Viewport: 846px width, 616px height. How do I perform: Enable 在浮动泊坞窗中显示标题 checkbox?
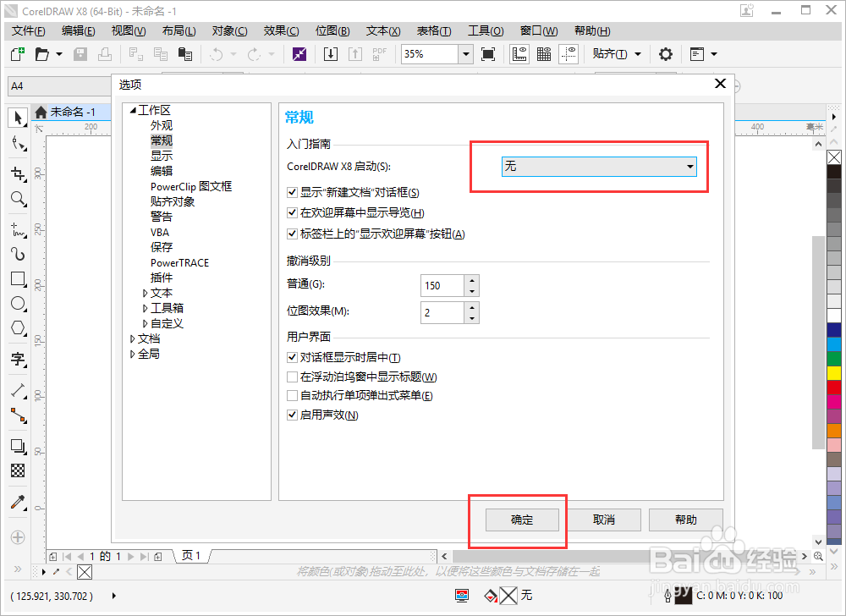(292, 377)
